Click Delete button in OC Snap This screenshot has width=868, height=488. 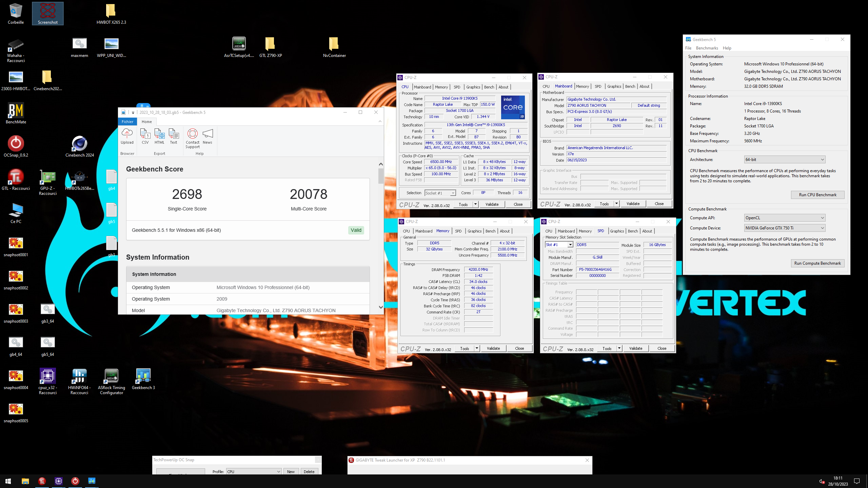pos(309,472)
